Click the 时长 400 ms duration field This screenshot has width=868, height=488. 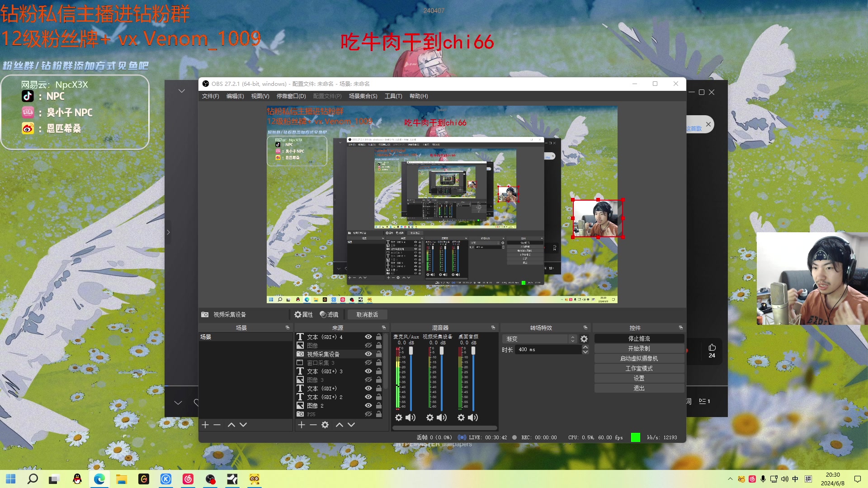tap(549, 350)
